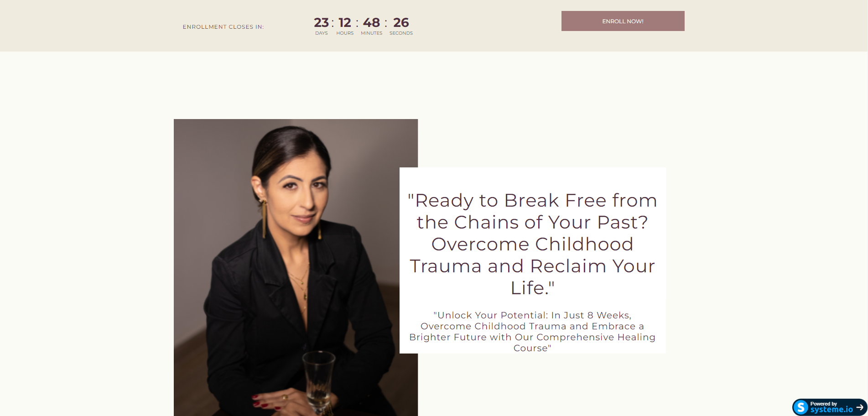The height and width of the screenshot is (416, 868).
Task: Click the arrow on Powered by badge
Action: 860,407
